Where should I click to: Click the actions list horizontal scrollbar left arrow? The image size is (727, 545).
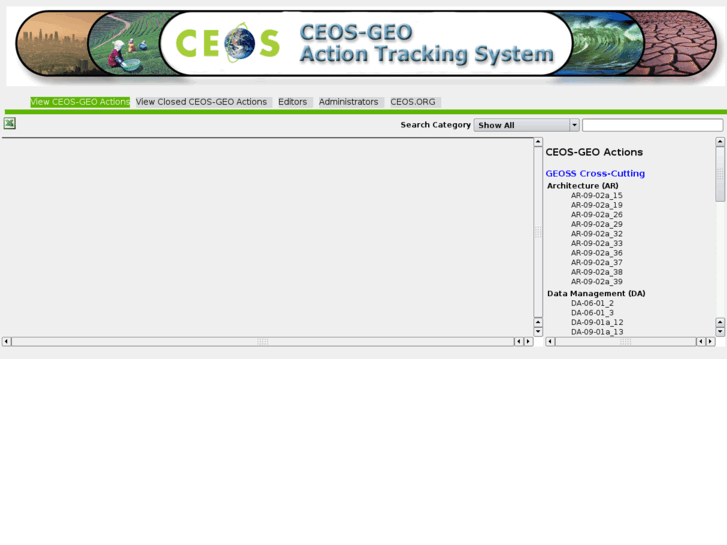click(x=550, y=341)
